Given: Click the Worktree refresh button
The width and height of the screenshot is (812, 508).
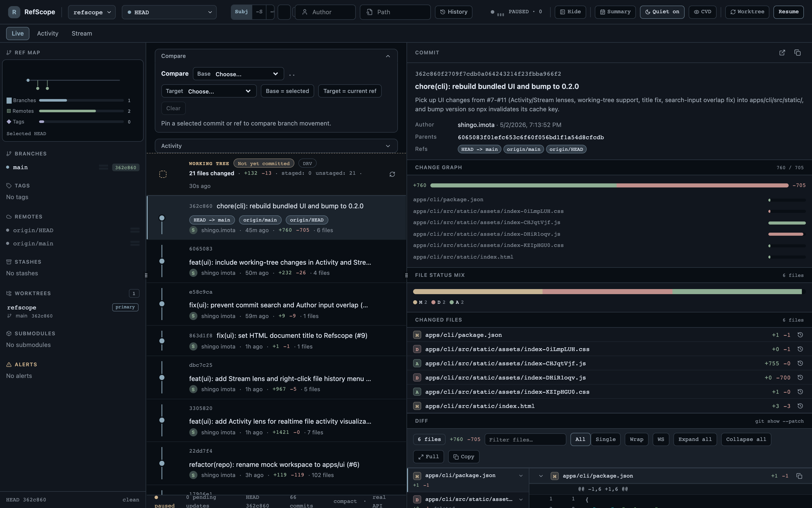Looking at the screenshot, I should point(747,12).
